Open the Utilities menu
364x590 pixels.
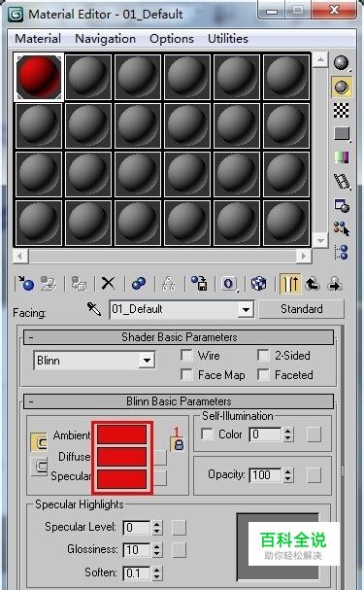[228, 39]
